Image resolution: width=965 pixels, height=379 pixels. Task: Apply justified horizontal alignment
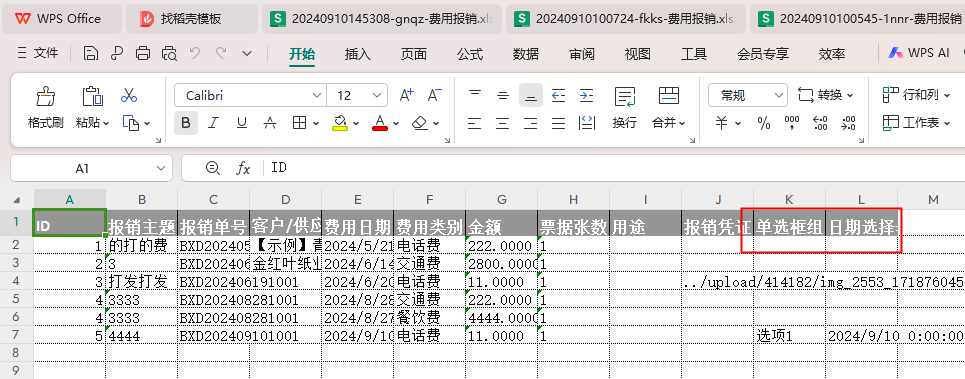[558, 123]
